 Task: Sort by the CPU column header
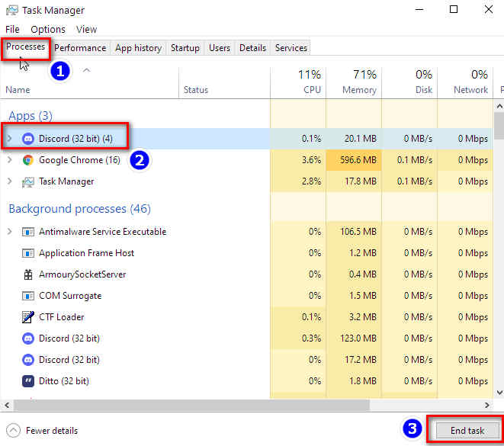tap(298, 82)
